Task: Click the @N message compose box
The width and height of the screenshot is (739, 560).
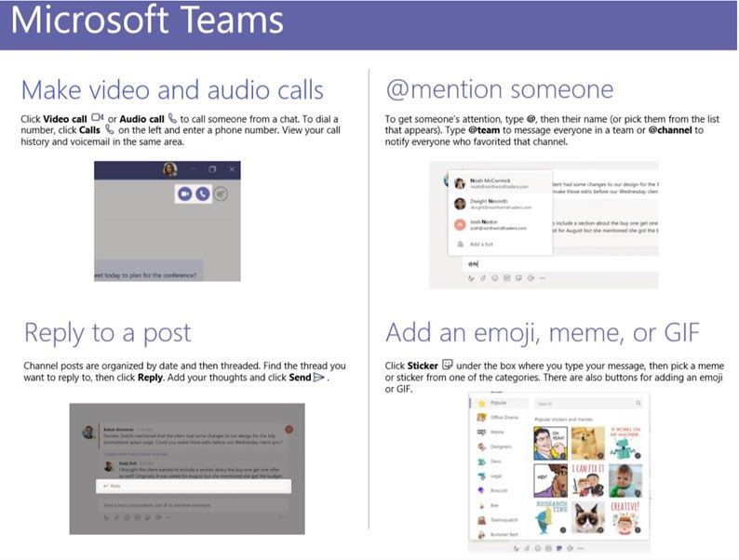Action: [560, 264]
